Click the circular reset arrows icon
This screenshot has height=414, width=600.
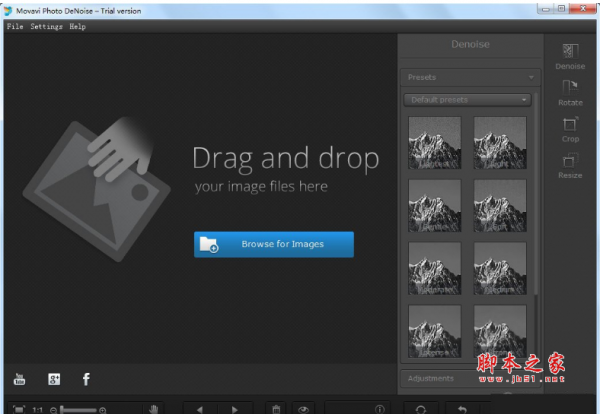point(421,409)
